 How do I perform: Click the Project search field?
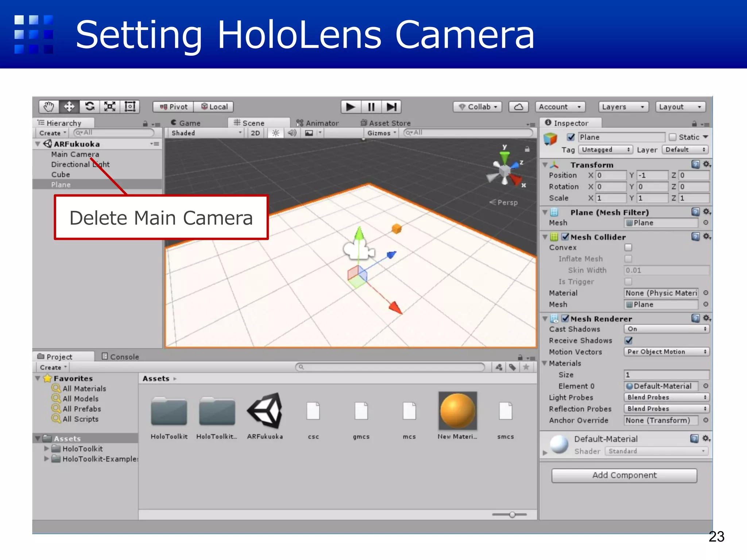coord(390,367)
